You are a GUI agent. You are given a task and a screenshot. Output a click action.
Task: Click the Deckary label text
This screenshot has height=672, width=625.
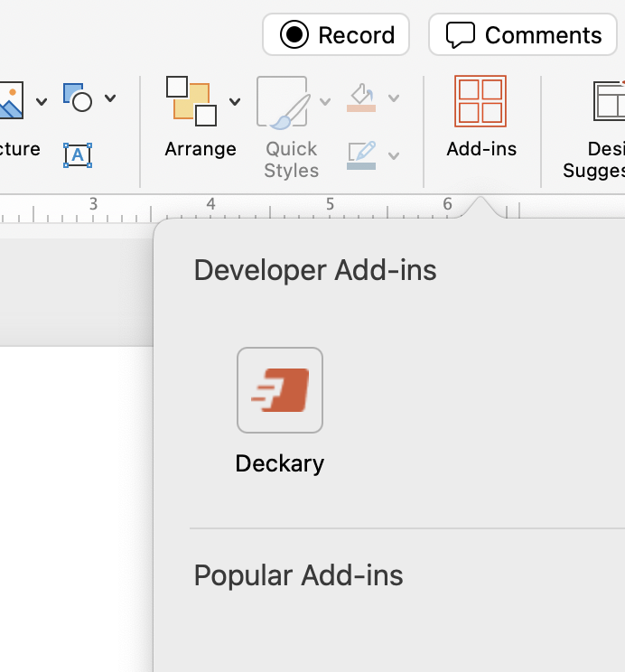pos(280,463)
